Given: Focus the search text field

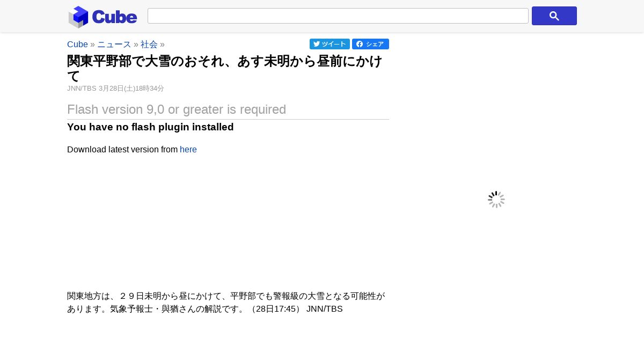Looking at the screenshot, I should 338,16.
